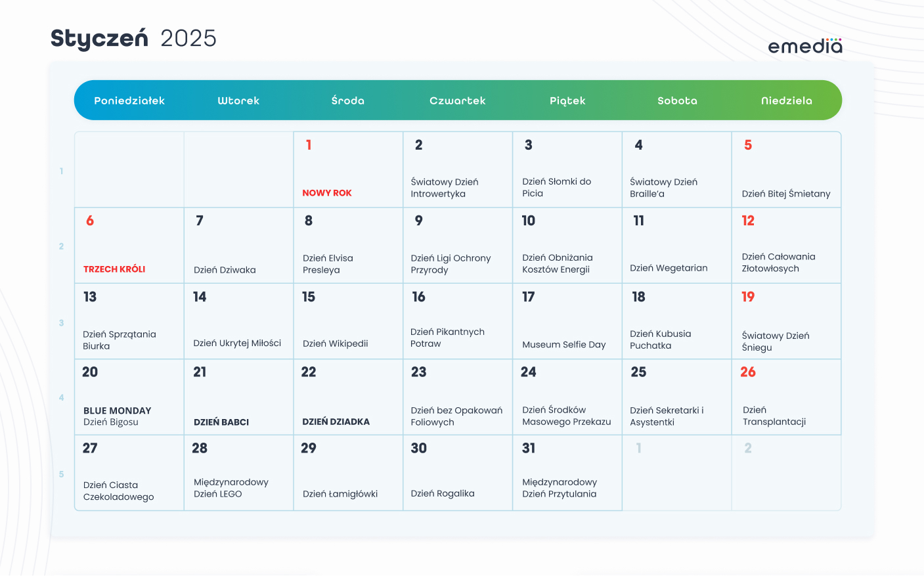The height and width of the screenshot is (576, 924).
Task: Select the Trzech Króli day cell
Action: pos(129,246)
